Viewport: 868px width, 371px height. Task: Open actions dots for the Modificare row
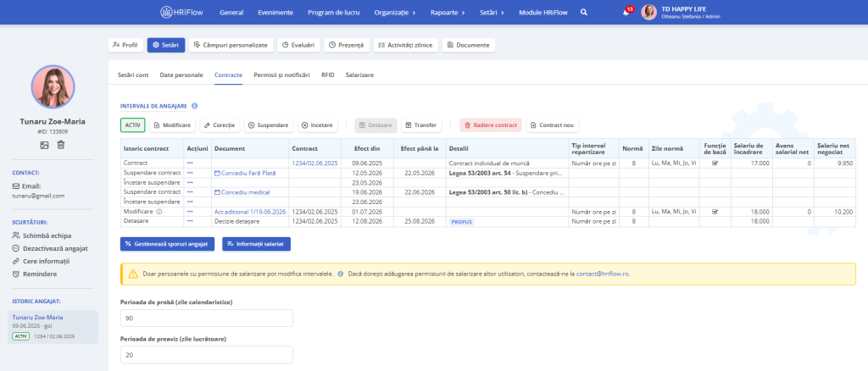click(x=191, y=211)
